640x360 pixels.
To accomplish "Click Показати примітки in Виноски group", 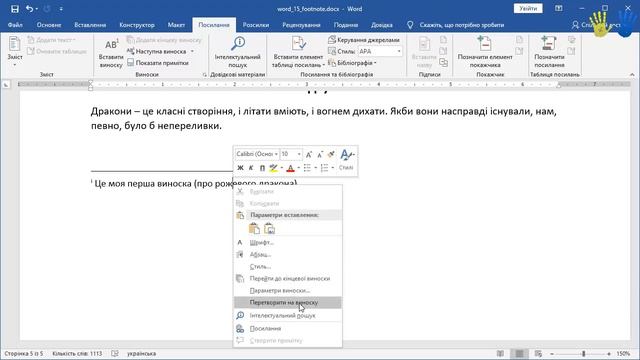I will tap(158, 63).
